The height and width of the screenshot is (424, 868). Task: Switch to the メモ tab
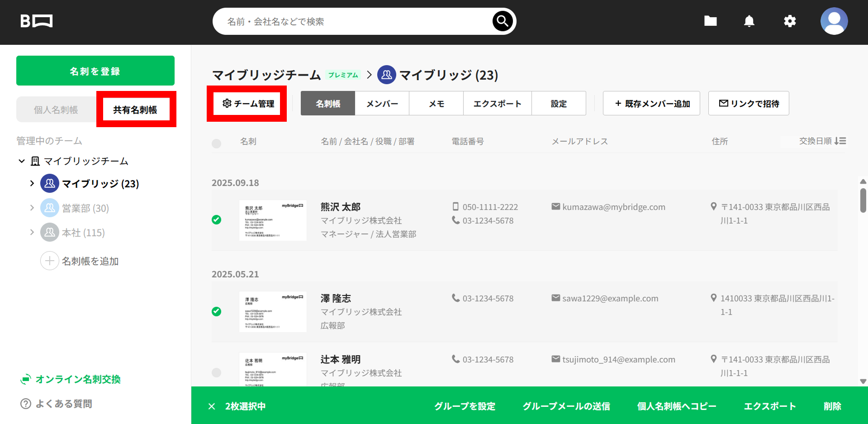tap(436, 103)
